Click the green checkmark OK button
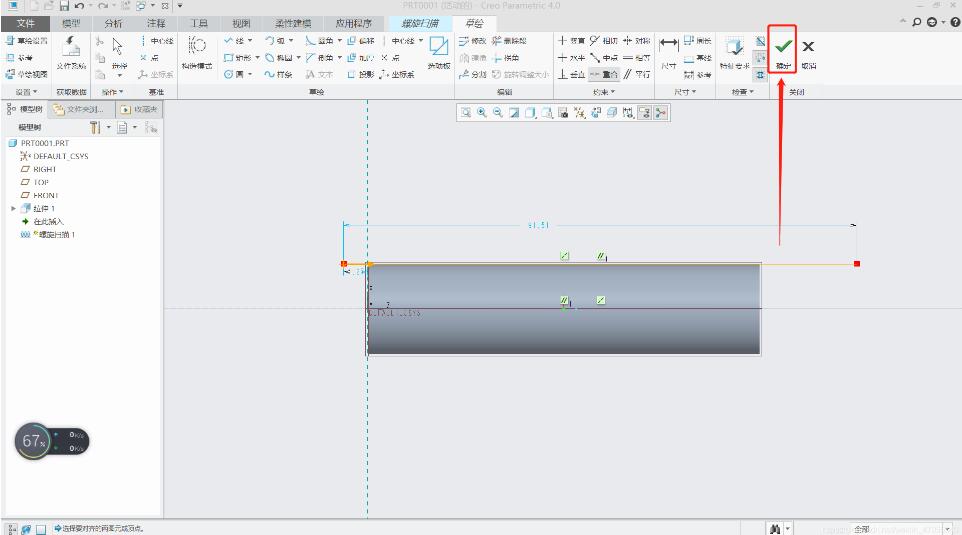The image size is (962, 535). 782,51
